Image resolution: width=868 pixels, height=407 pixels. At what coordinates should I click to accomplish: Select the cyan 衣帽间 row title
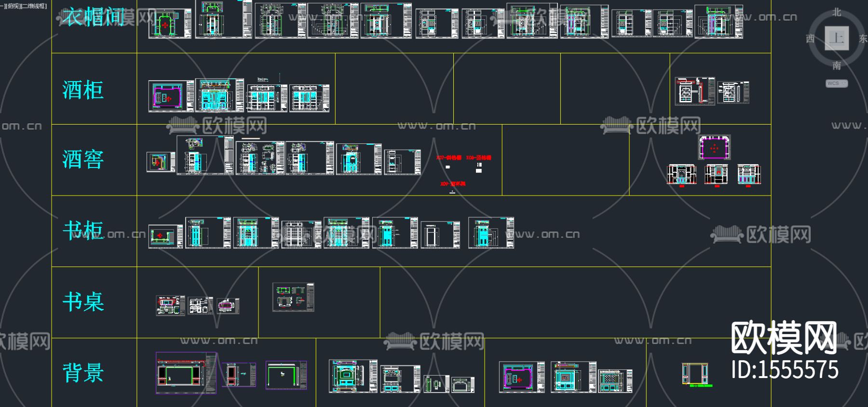94,17
